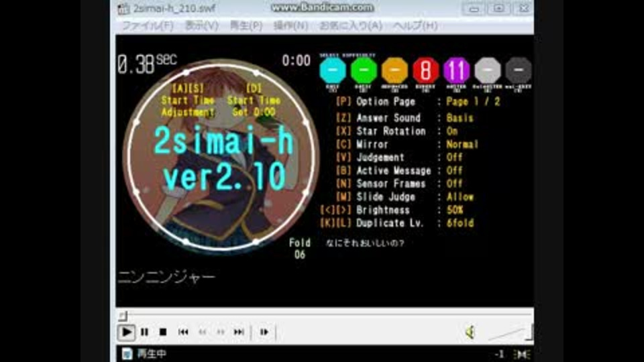Toggle the Judgement Off option

click(x=399, y=158)
